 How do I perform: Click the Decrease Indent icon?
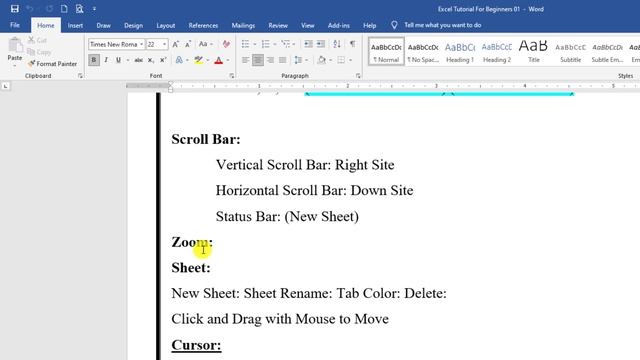(308, 44)
